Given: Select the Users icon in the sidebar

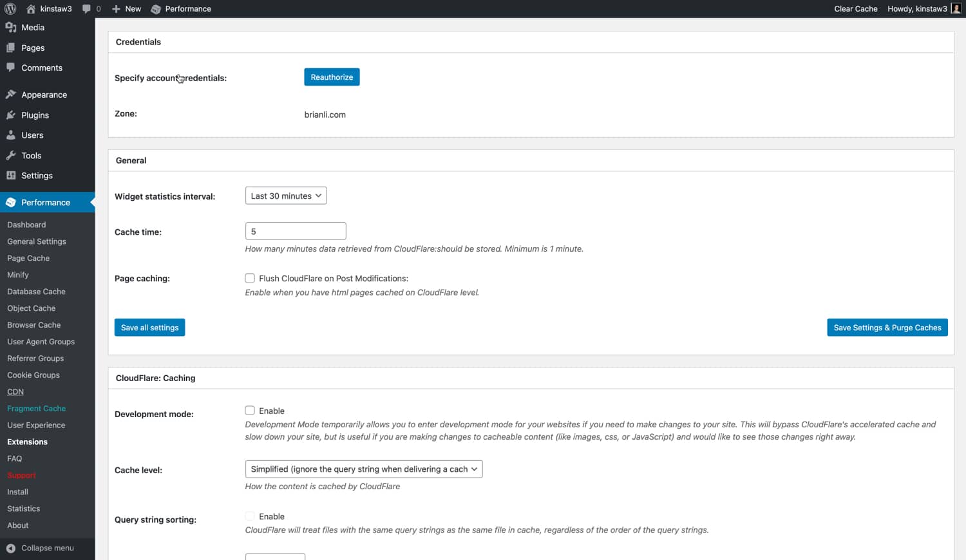Looking at the screenshot, I should (x=11, y=135).
